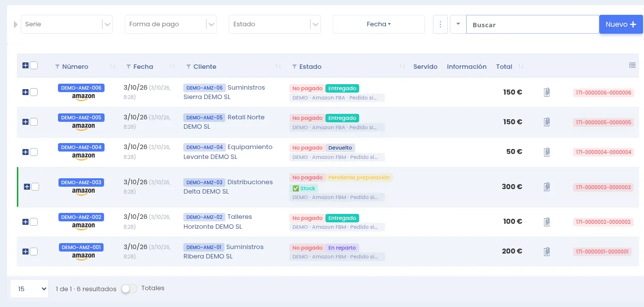
Task: Open the document icon for DEMO-AMZ-005 row
Action: (547, 122)
